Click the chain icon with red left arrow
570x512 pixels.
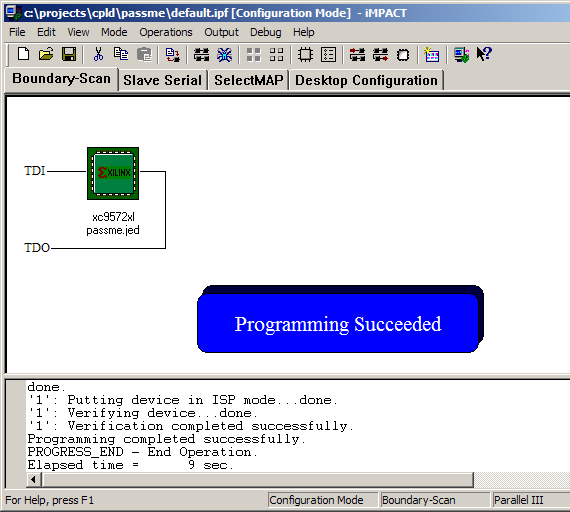coord(357,55)
